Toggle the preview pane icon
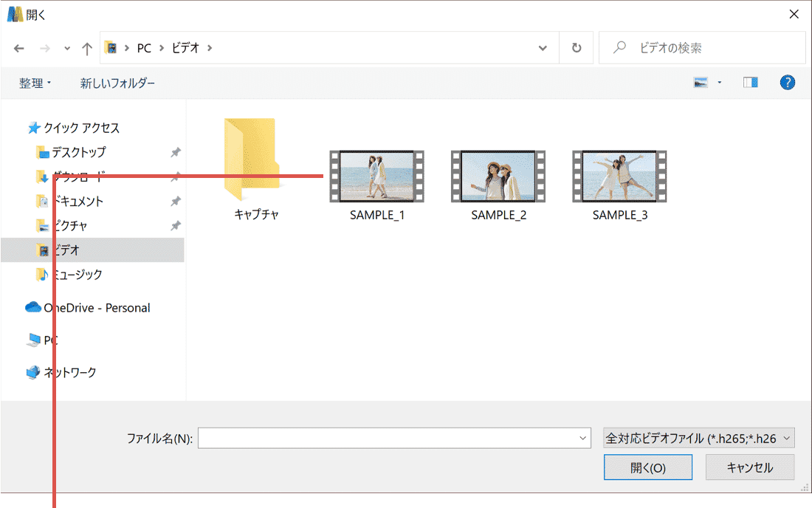This screenshot has width=812, height=508. click(750, 82)
